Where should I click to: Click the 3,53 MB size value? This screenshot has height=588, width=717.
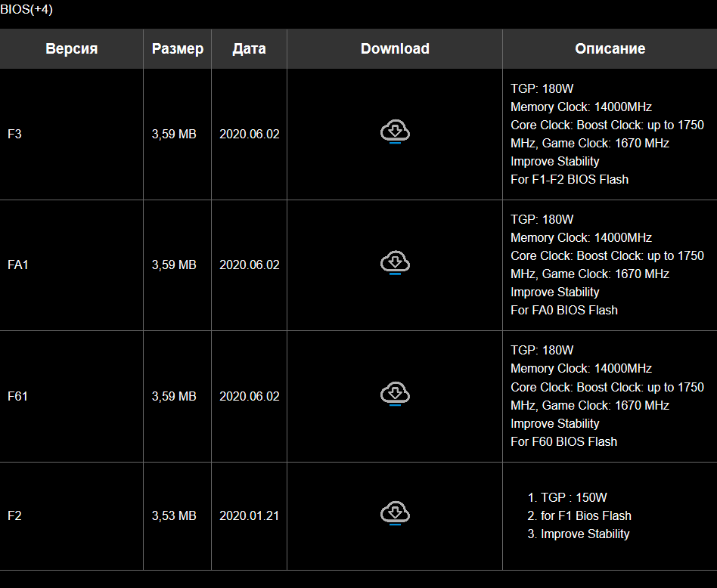tap(174, 515)
